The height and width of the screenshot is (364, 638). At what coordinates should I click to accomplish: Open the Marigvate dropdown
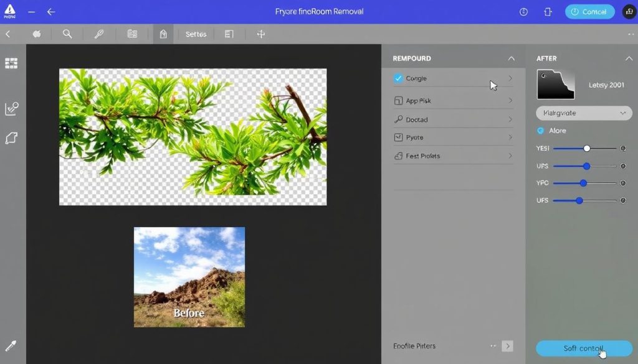tap(584, 113)
